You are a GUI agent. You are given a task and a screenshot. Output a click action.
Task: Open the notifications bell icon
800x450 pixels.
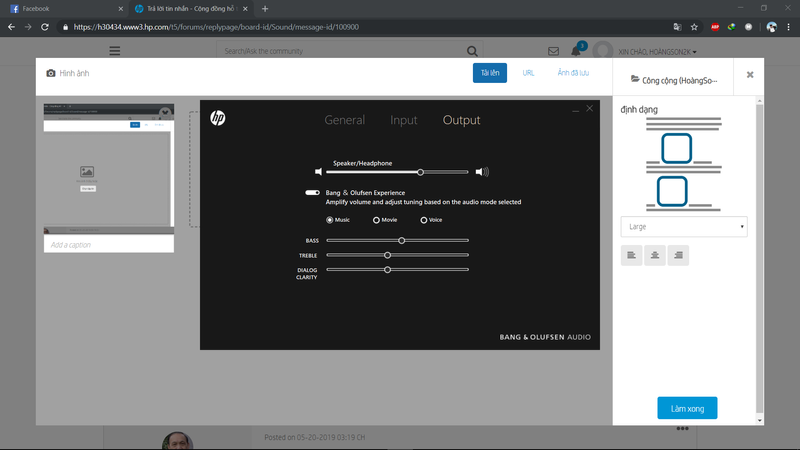click(576, 51)
